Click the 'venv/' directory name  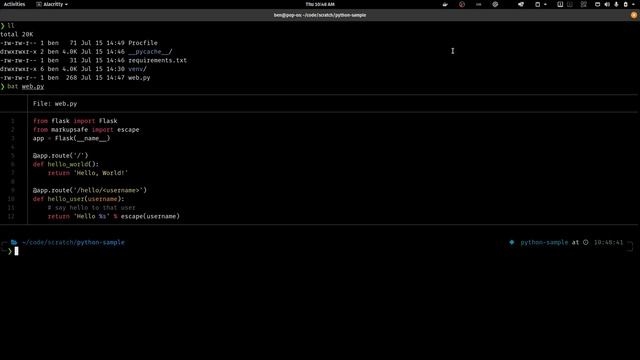(137, 69)
